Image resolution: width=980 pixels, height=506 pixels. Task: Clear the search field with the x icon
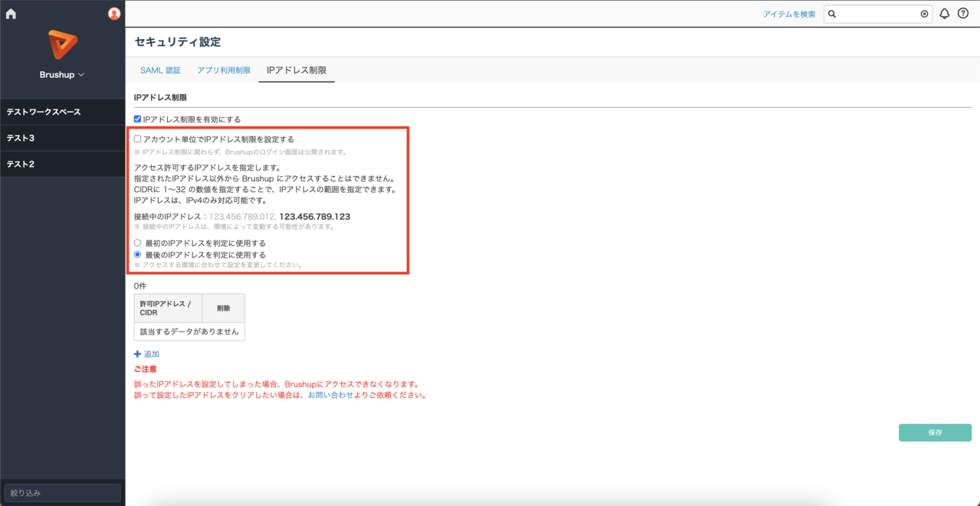[923, 13]
